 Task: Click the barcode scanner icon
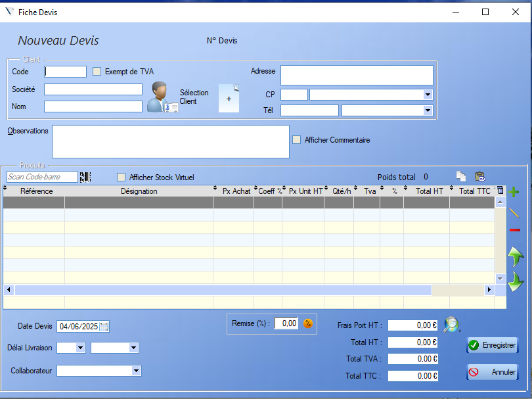tap(85, 177)
